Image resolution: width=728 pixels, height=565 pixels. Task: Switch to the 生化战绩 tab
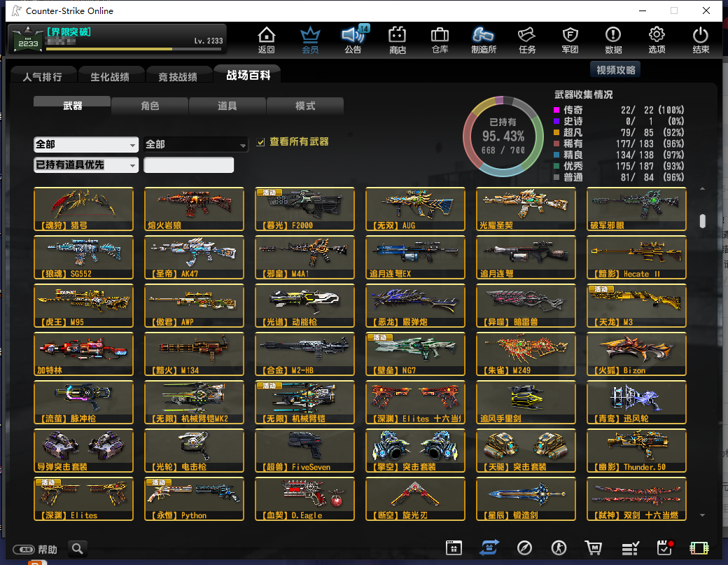tap(110, 76)
